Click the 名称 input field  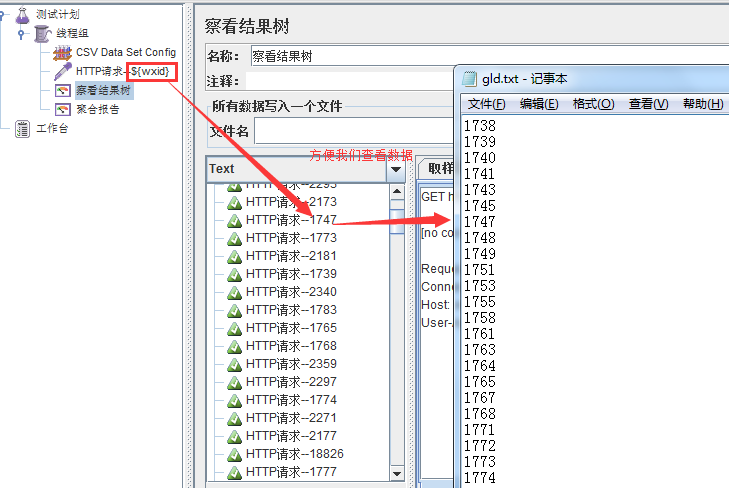[x=490, y=57]
